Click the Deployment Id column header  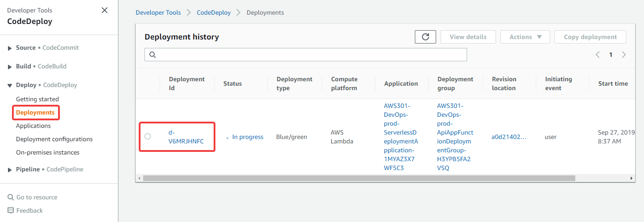tap(187, 83)
